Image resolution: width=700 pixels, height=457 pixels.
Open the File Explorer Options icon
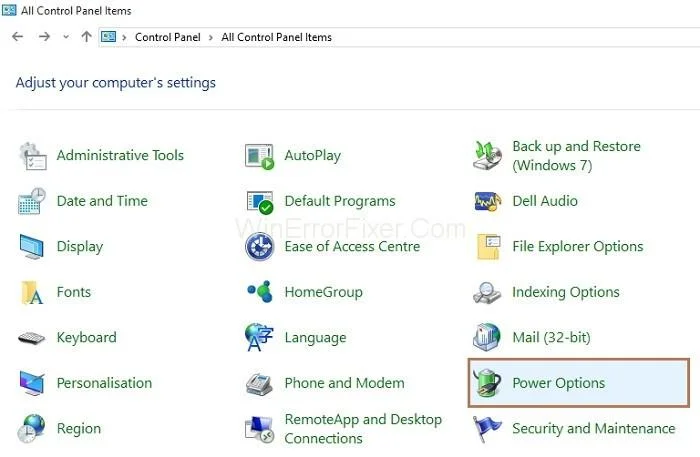[488, 246]
